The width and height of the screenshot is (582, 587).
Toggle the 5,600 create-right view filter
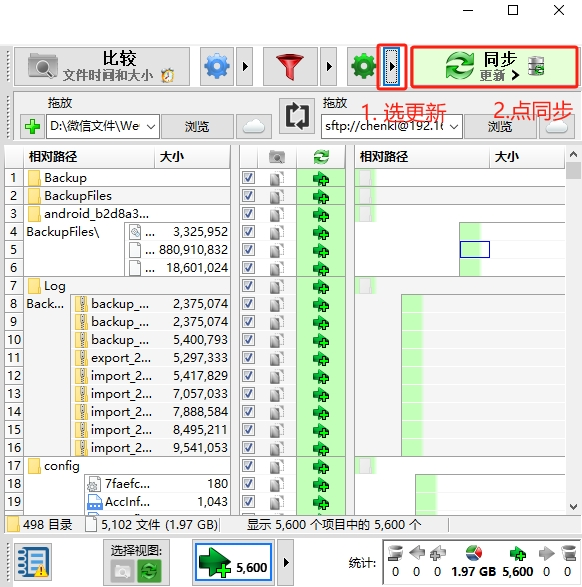(x=233, y=563)
